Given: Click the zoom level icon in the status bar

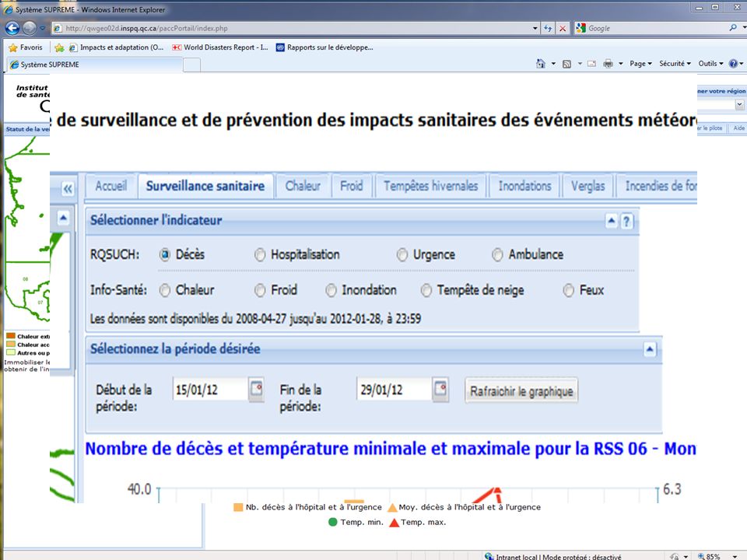Looking at the screenshot, I should pyautogui.click(x=701, y=556).
